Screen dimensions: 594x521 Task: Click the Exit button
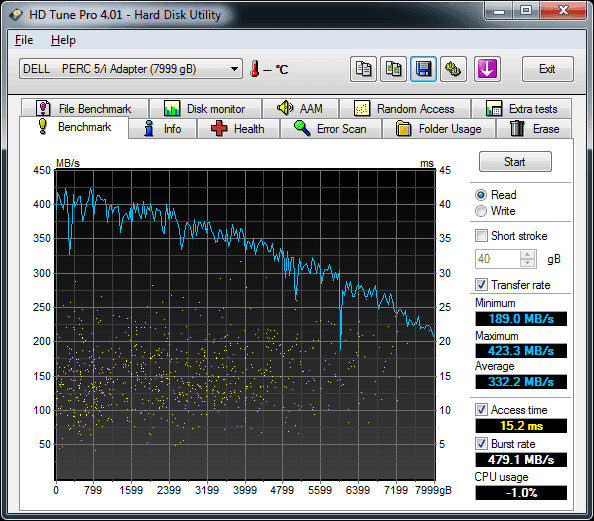click(547, 69)
